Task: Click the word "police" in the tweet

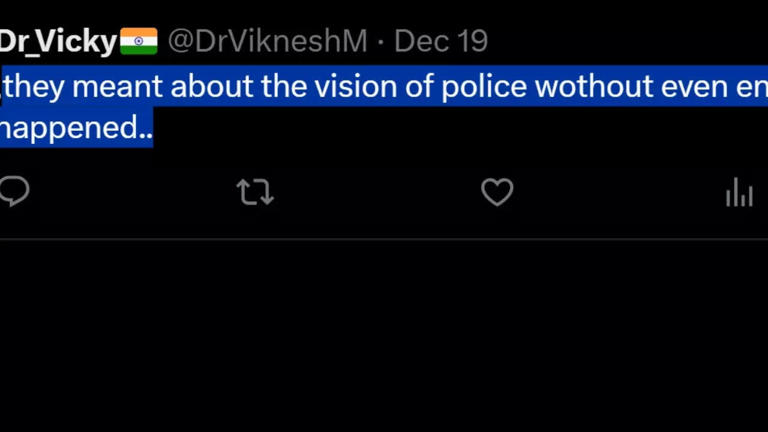Action: (485, 87)
